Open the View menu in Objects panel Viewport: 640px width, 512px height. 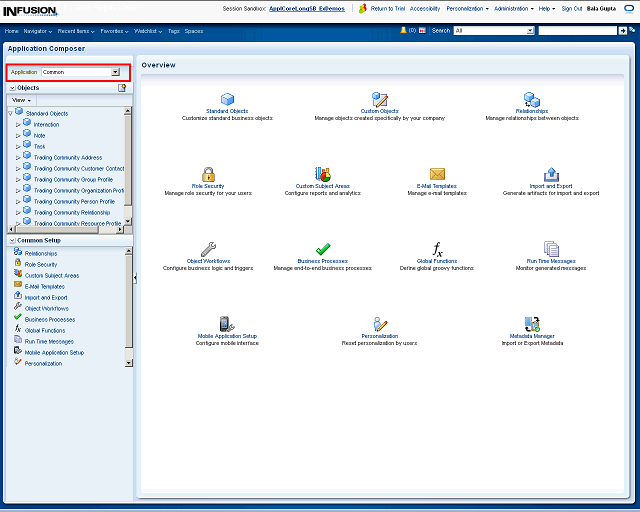tap(21, 100)
